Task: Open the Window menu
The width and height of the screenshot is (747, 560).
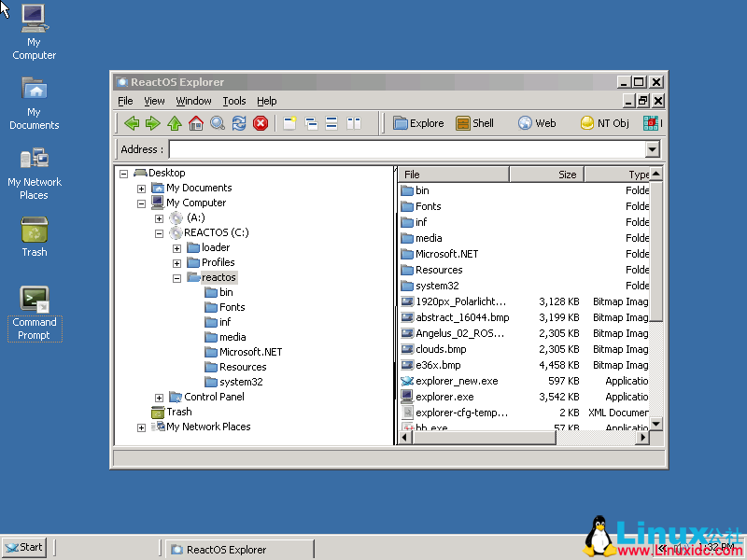Action: (193, 101)
